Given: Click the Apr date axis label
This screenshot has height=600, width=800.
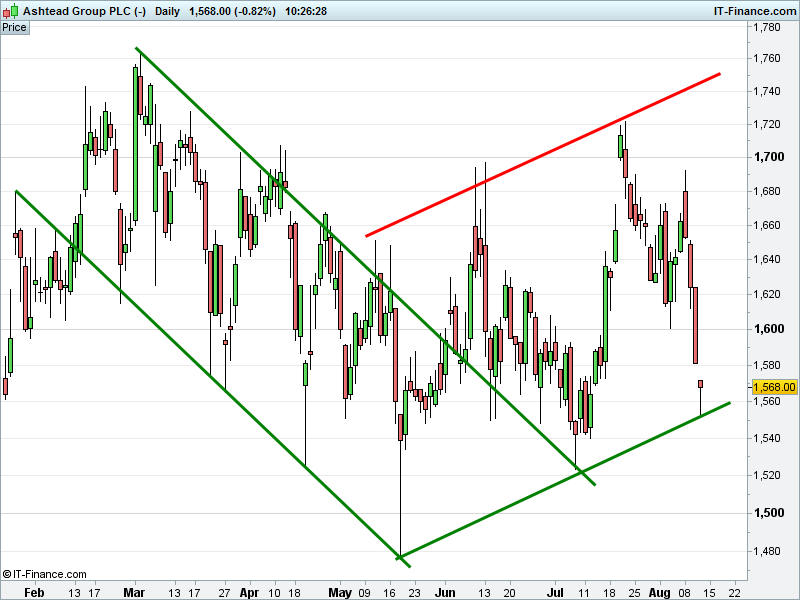Looking at the screenshot, I should point(249,592).
